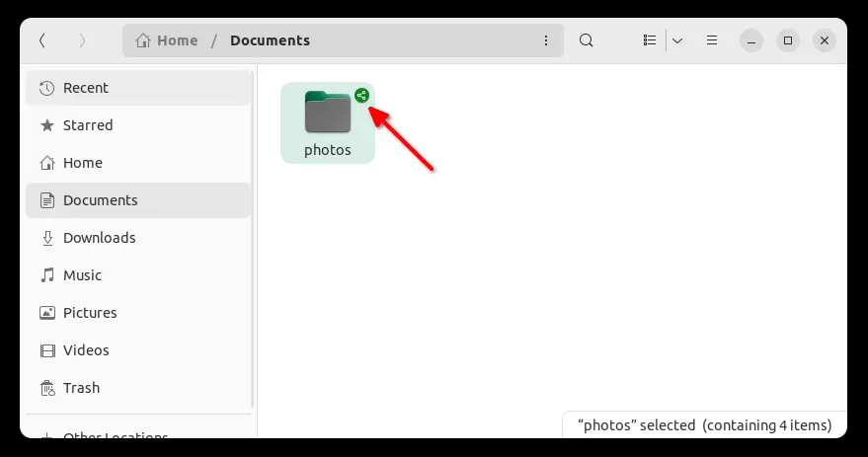
Task: Open the hamburger main menu
Action: tap(712, 40)
